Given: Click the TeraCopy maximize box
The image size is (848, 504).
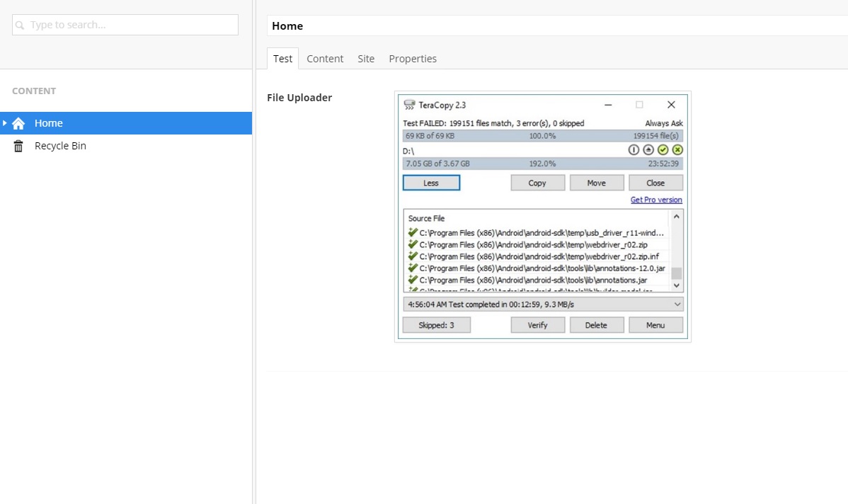Looking at the screenshot, I should pos(639,105).
